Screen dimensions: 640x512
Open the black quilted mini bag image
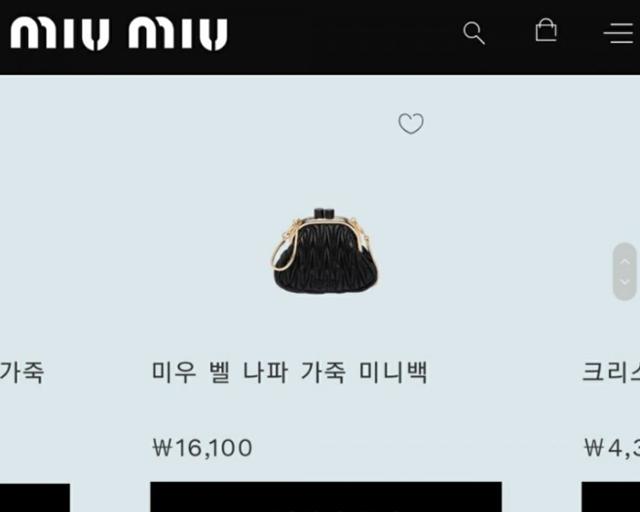(325, 251)
